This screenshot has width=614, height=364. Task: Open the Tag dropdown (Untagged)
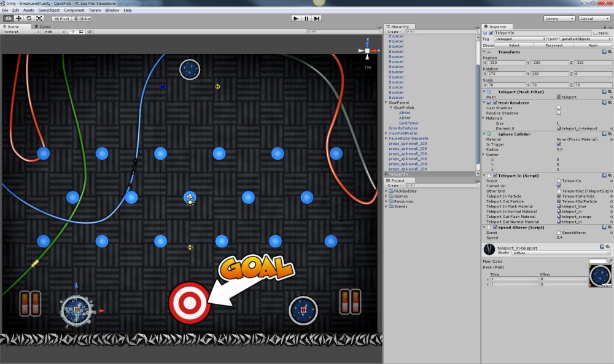(519, 39)
